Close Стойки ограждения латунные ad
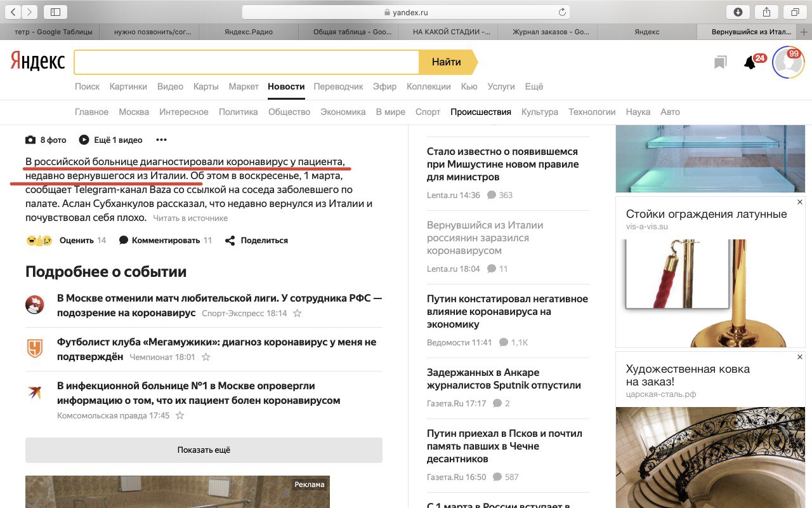 (x=799, y=202)
